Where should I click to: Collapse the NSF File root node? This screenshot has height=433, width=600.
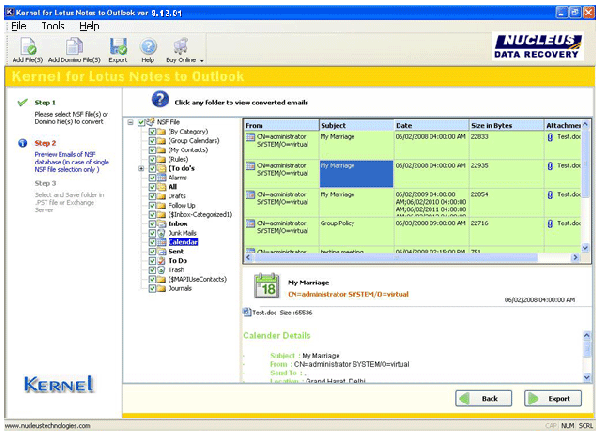tap(129, 121)
